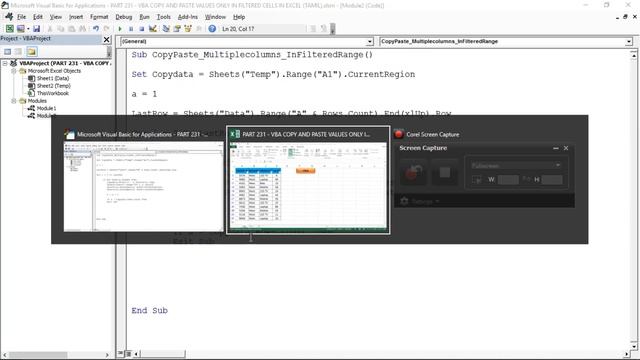Open the Help menu

[x=239, y=17]
